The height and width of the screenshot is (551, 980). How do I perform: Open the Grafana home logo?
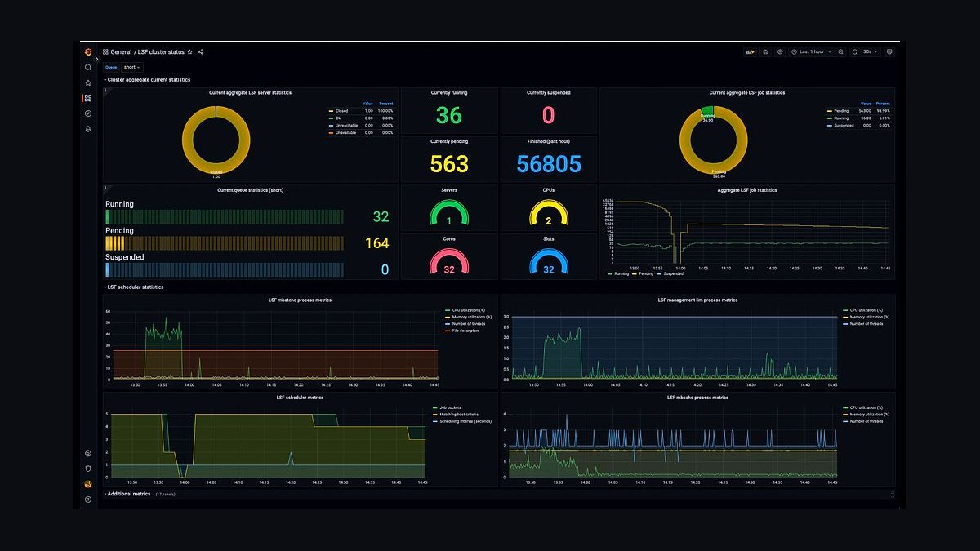click(87, 51)
